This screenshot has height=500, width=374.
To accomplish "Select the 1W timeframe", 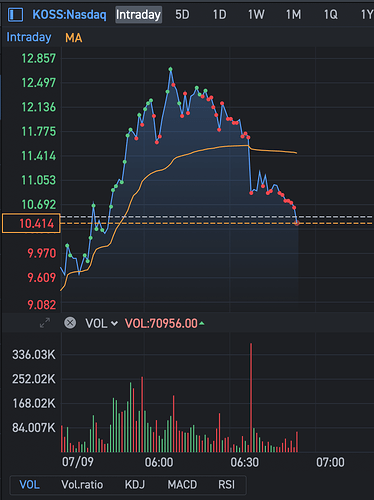I will coord(256,15).
